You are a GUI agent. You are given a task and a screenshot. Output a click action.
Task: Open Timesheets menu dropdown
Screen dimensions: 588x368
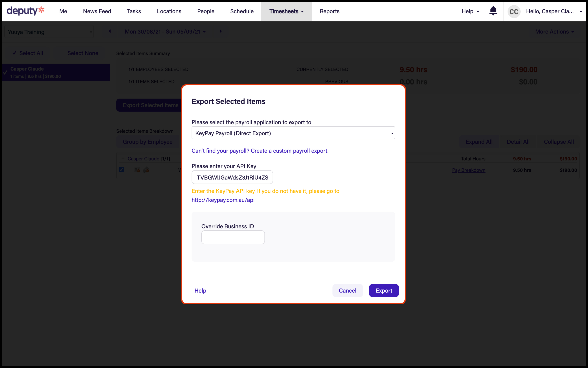tap(286, 11)
